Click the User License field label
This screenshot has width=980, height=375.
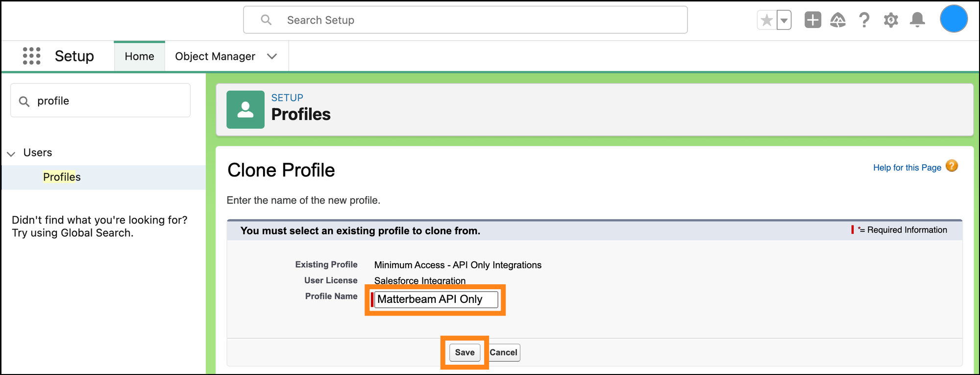pos(331,280)
